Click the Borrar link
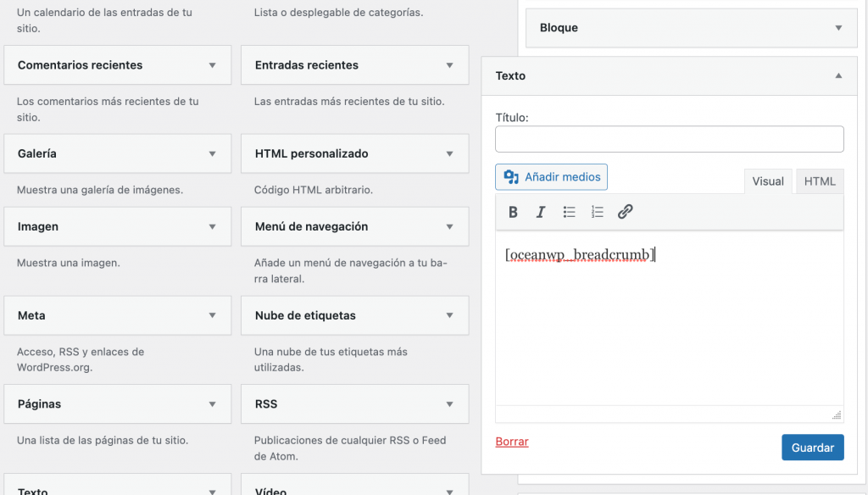Viewport: 868px width, 495px height. [x=511, y=442]
